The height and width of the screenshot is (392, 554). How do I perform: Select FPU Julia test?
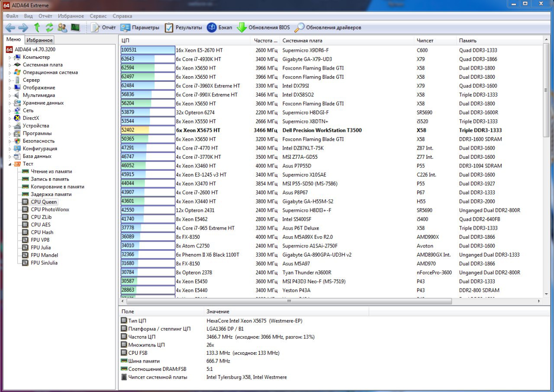pyautogui.click(x=41, y=247)
